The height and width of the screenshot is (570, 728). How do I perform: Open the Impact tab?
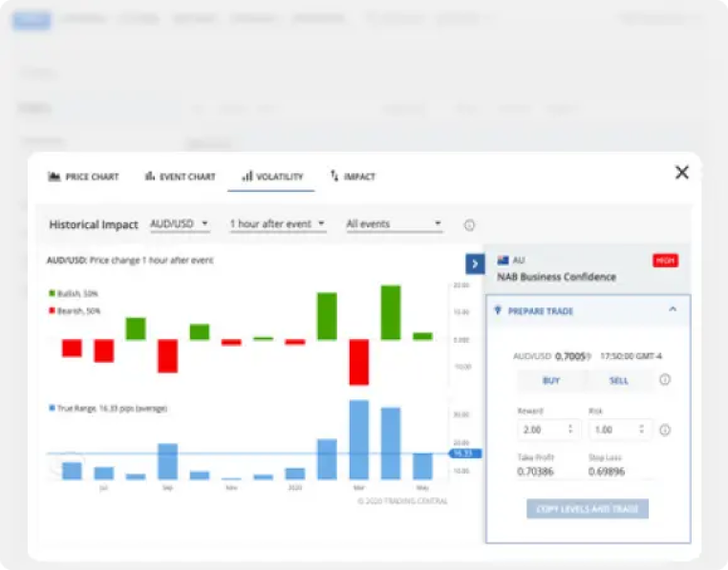(353, 177)
